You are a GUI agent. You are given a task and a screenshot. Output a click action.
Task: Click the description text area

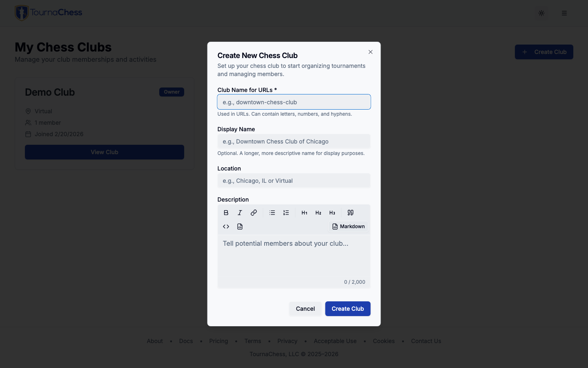pos(294,257)
